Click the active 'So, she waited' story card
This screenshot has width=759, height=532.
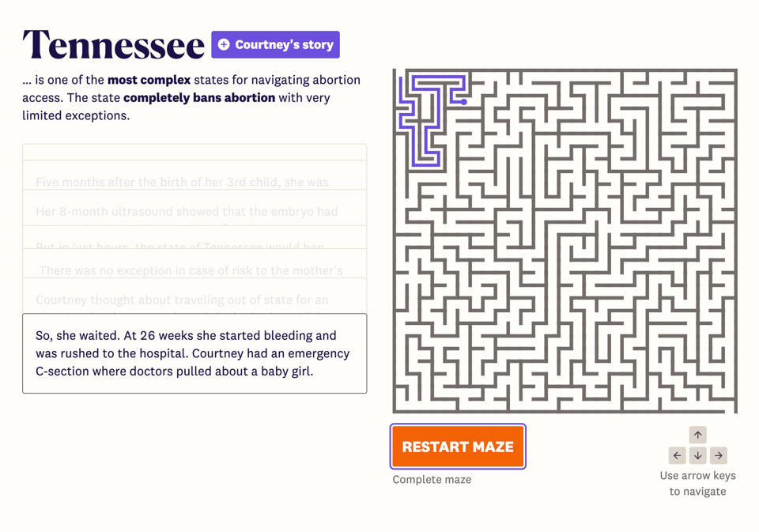194,353
